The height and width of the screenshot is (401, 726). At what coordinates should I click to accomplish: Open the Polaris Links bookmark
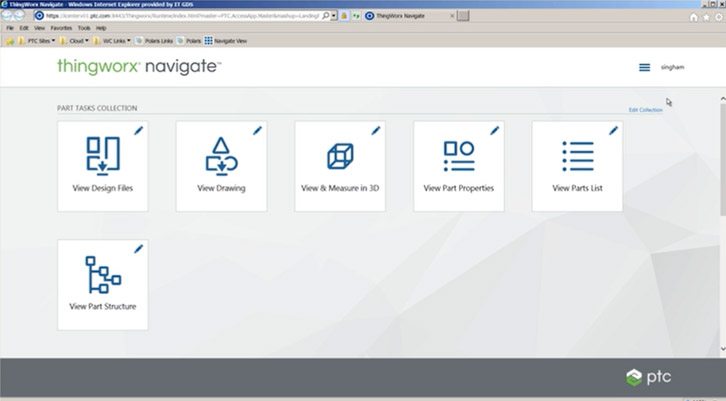coord(154,41)
